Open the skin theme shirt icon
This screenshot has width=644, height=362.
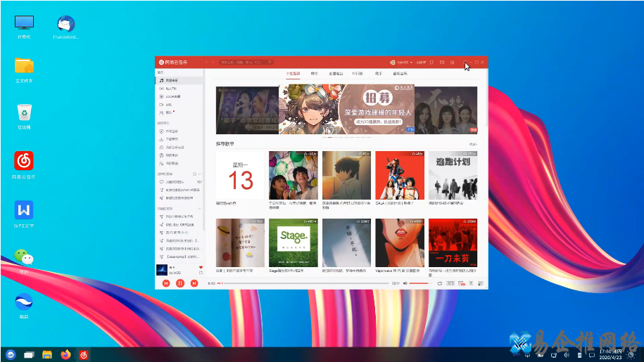pyautogui.click(x=431, y=63)
